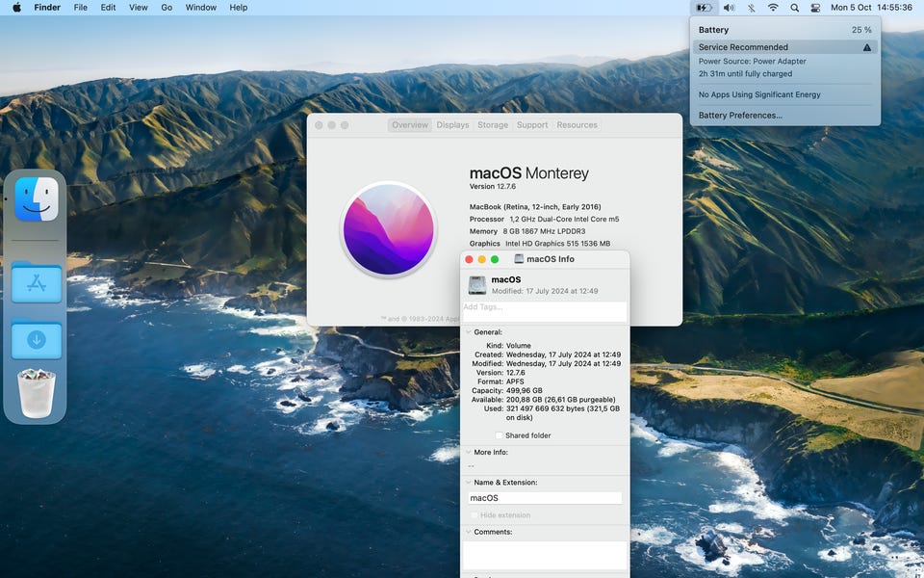Open the Window menu

[201, 8]
